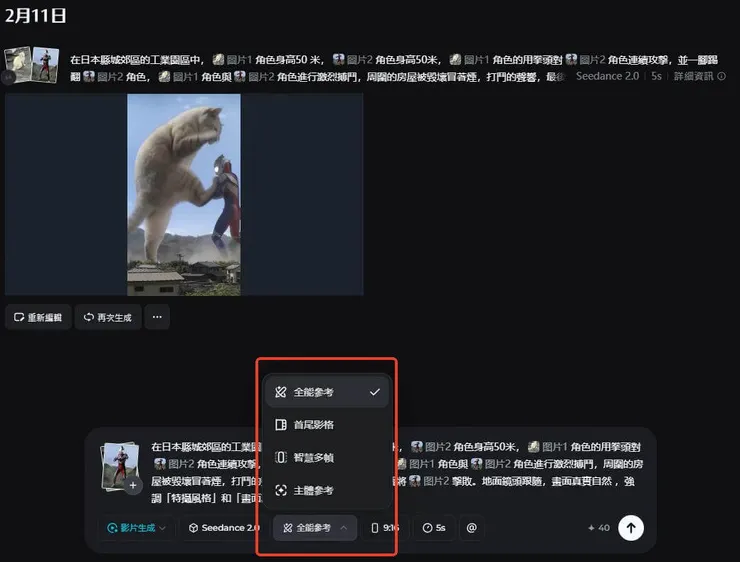Click the 全能参考 option icon in menu
740x562 pixels.
[281, 392]
